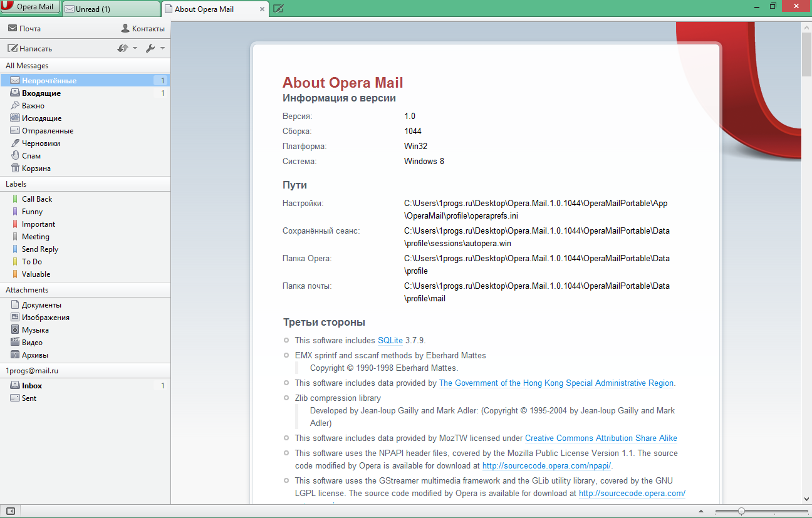Select the yellow To Do label

click(85, 262)
